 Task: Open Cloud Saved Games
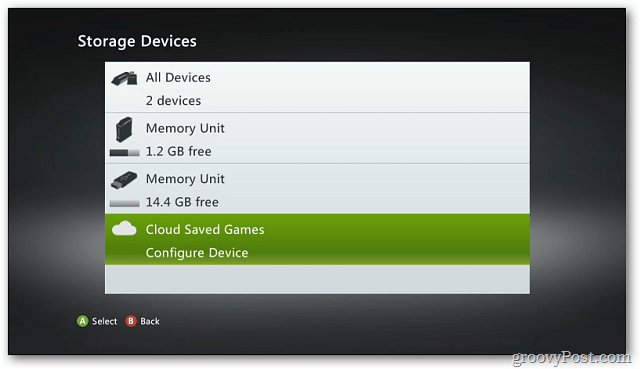pyautogui.click(x=317, y=240)
